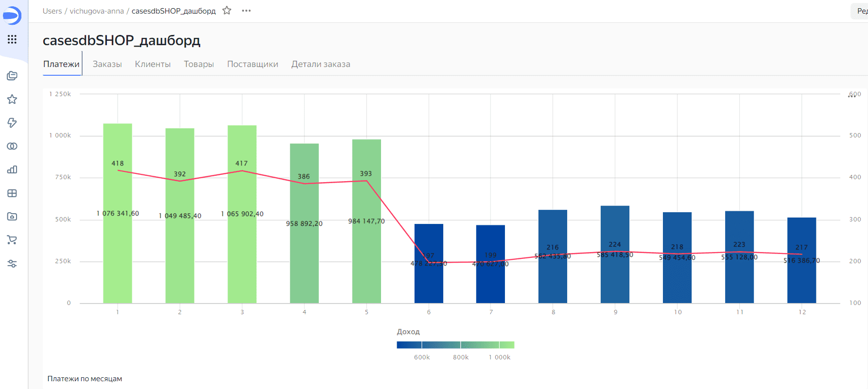
Task: Switch to the Заказы tab
Action: [107, 64]
